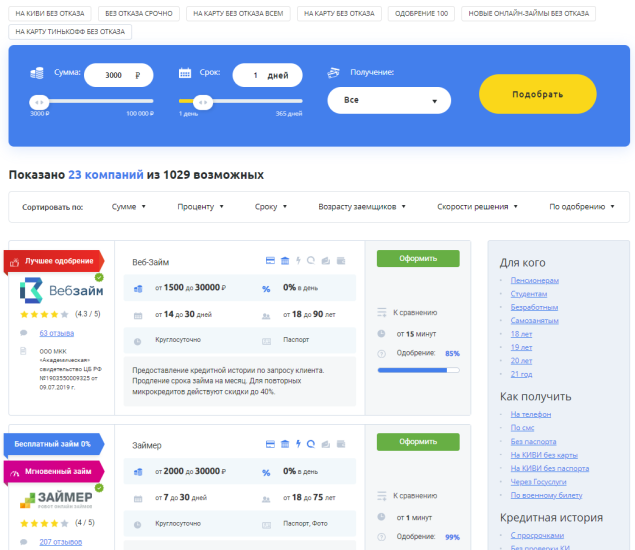
Task: Click the Срок slider handle
Action: click(203, 102)
